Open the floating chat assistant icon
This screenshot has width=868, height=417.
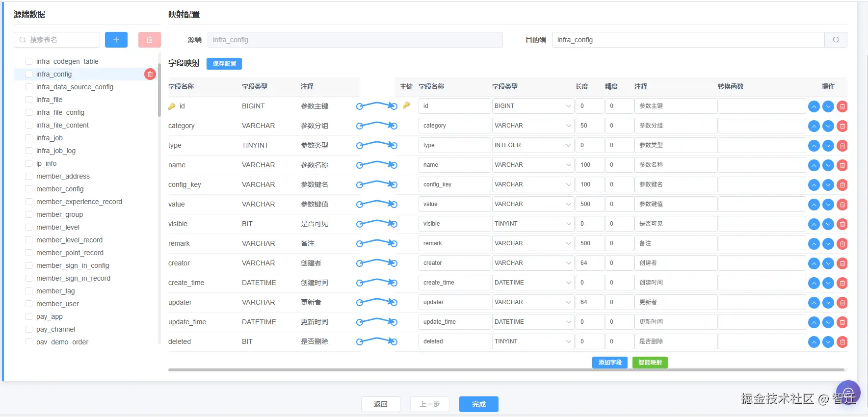(848, 392)
